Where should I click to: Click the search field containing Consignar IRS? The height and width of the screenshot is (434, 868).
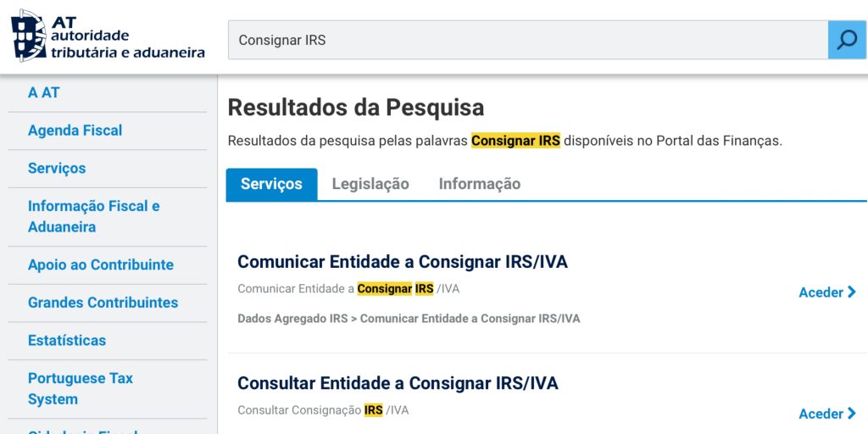(x=527, y=40)
